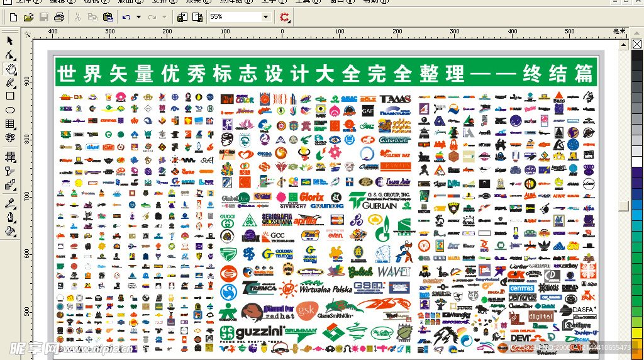
Task: Select the green title banner in document
Action: (326, 72)
